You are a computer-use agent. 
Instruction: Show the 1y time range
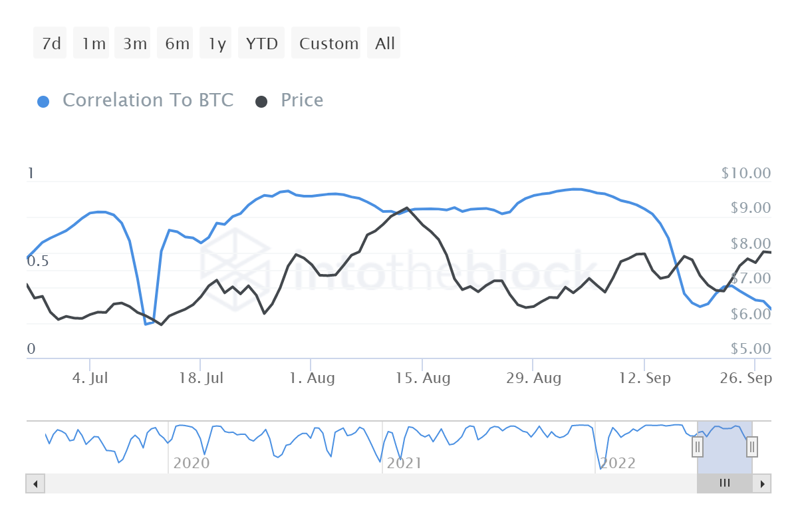coord(217,43)
